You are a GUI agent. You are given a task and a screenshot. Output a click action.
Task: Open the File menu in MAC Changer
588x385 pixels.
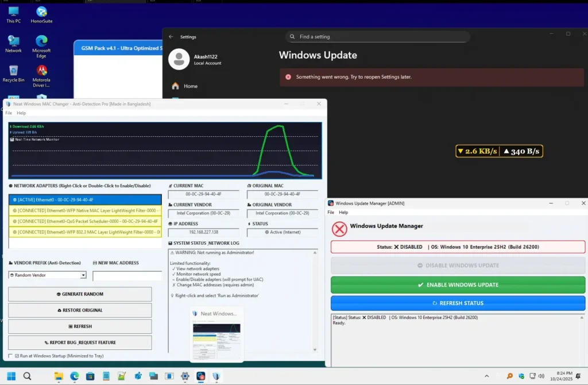[x=7, y=113]
